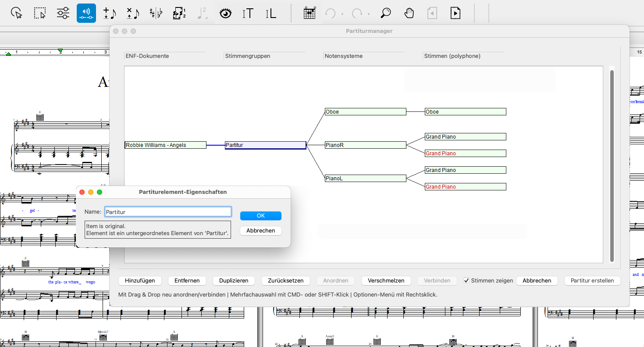Click the Name text field
The width and height of the screenshot is (644, 347).
click(168, 212)
